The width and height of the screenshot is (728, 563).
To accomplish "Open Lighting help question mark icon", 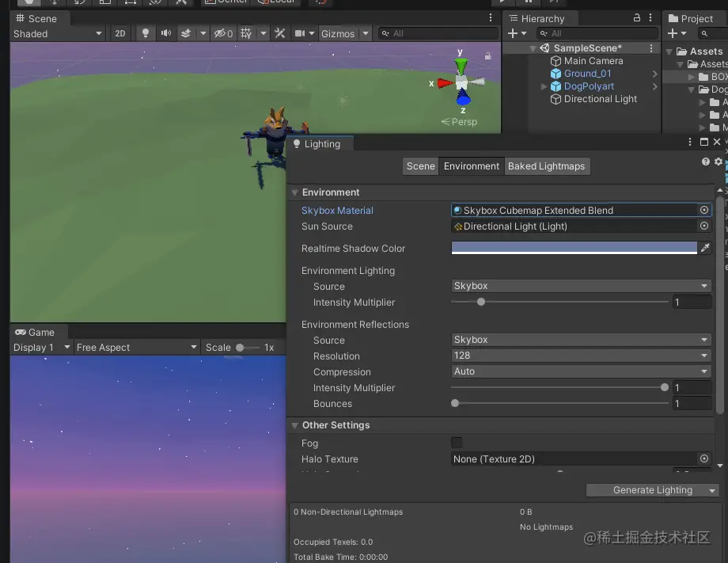I will pos(706,162).
